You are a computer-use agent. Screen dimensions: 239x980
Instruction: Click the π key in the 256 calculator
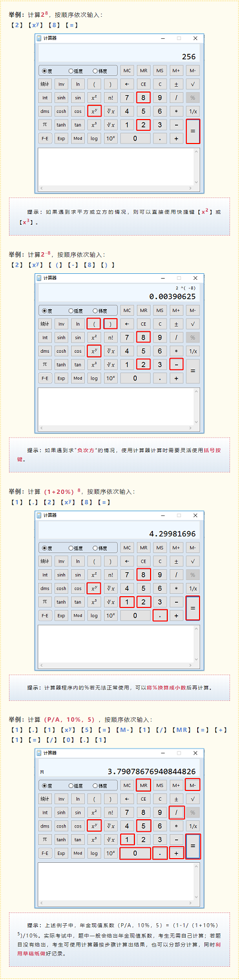coord(45,125)
